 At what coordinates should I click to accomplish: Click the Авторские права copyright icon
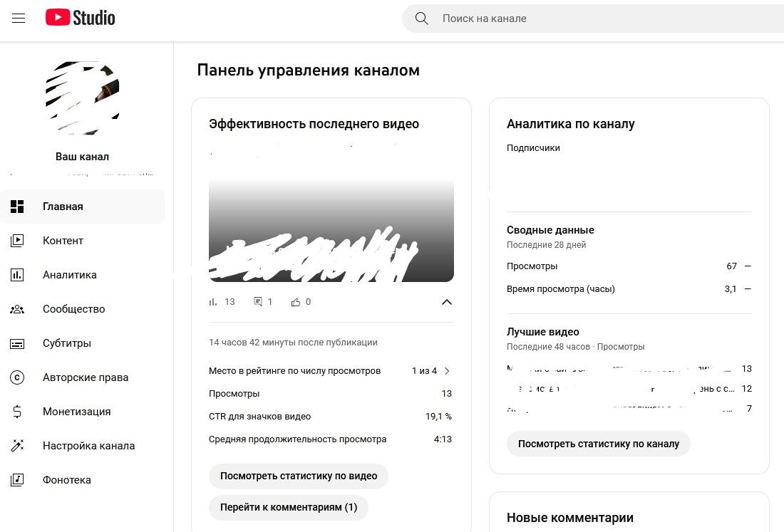pyautogui.click(x=17, y=377)
